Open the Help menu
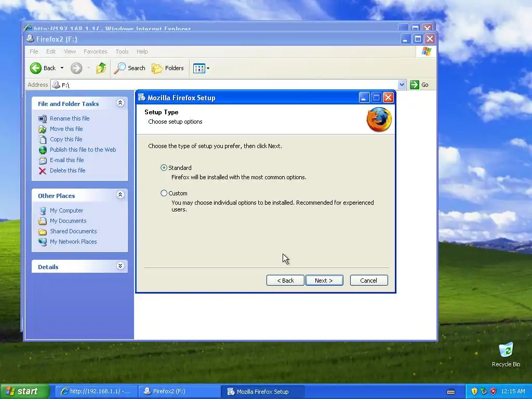 point(142,51)
